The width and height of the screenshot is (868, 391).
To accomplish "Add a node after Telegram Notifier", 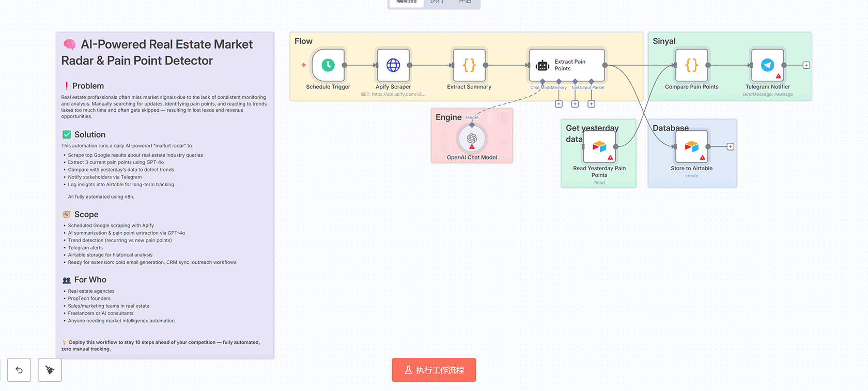I will 806,65.
